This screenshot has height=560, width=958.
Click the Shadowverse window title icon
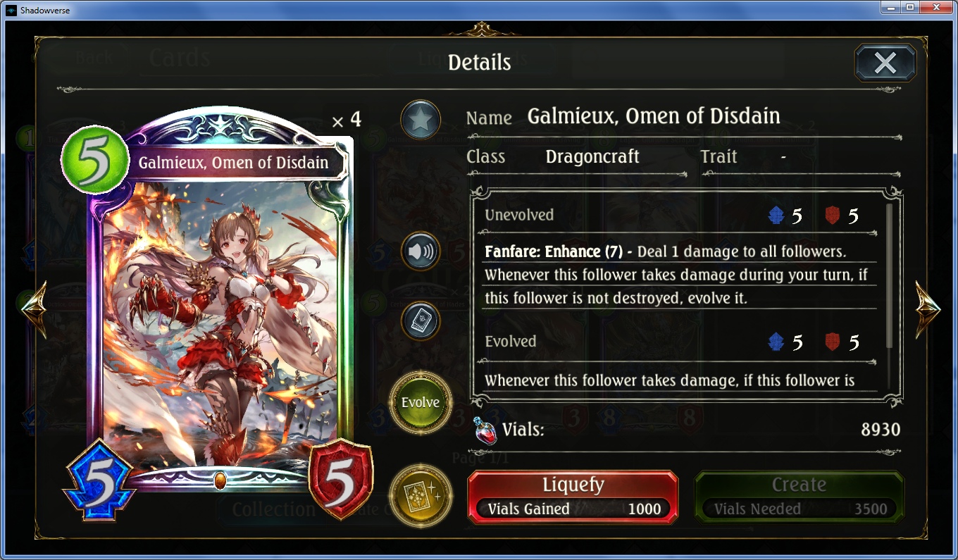click(x=11, y=11)
